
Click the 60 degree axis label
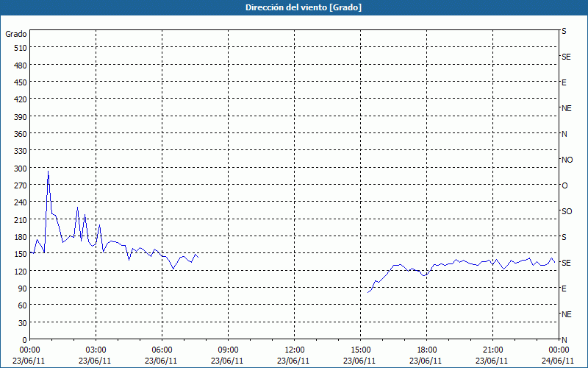click(x=23, y=305)
